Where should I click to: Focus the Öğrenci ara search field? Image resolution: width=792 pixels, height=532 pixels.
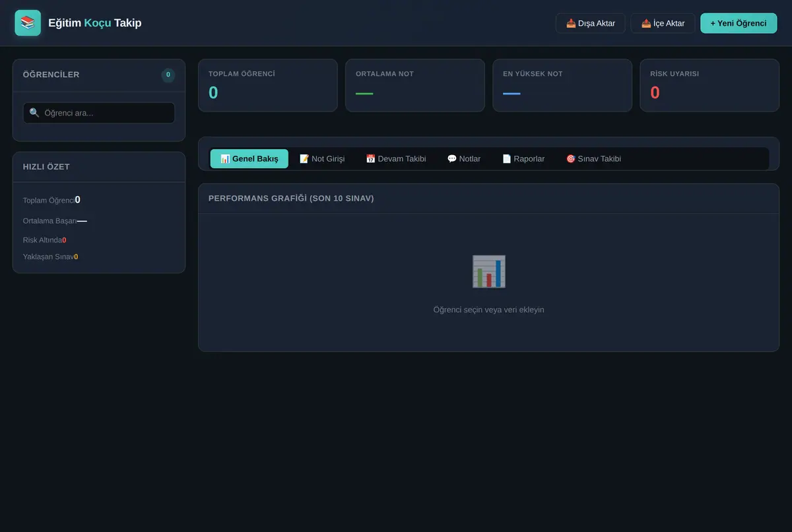tap(99, 113)
